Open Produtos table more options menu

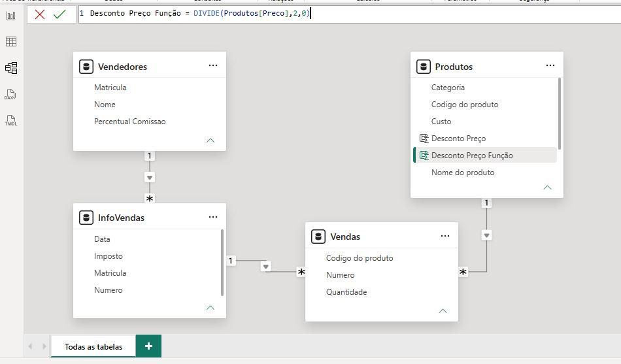[550, 65]
